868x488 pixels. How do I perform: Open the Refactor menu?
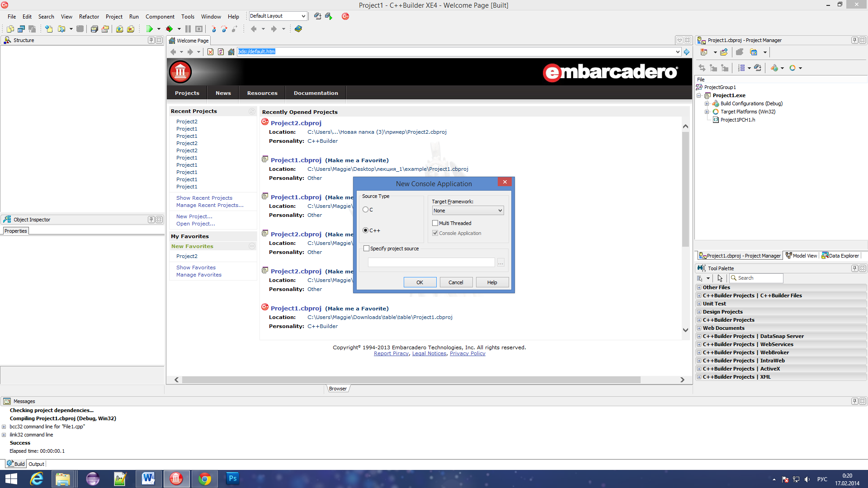[x=89, y=17]
